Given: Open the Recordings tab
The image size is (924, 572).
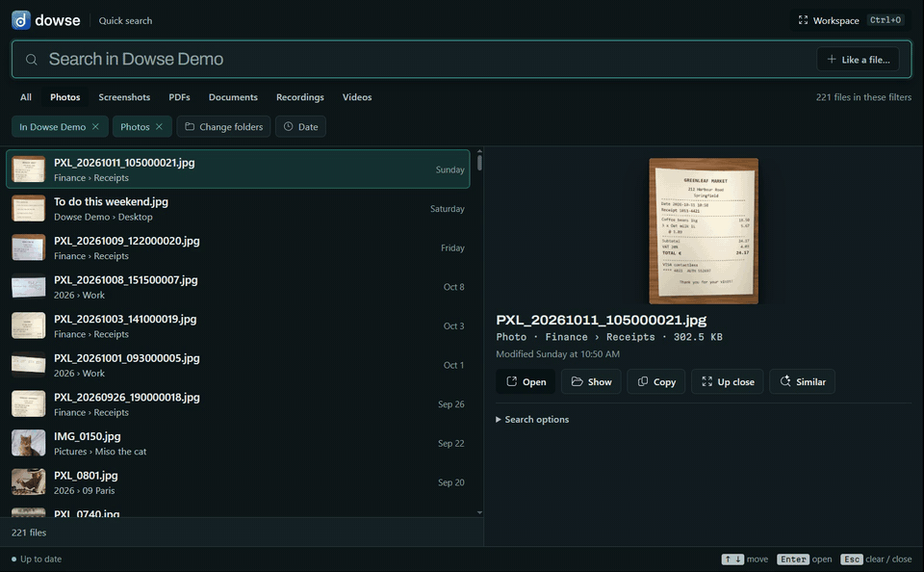Looking at the screenshot, I should (300, 97).
